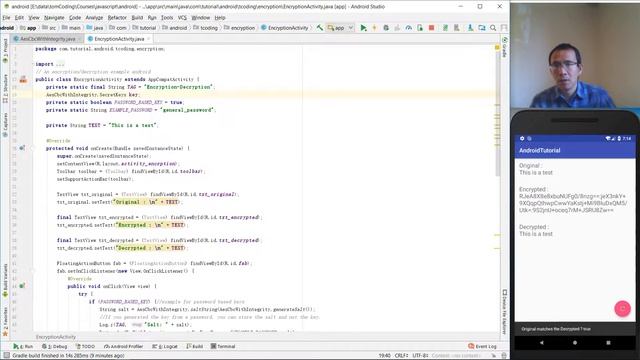Image resolution: width=640 pixels, height=360 pixels.
Task: Open the Refactor menu
Action: coord(117,18)
